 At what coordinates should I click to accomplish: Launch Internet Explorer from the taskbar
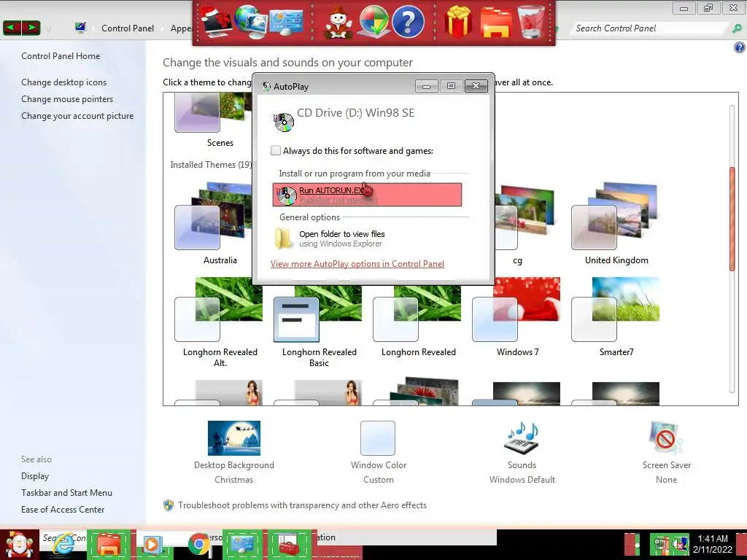click(63, 545)
